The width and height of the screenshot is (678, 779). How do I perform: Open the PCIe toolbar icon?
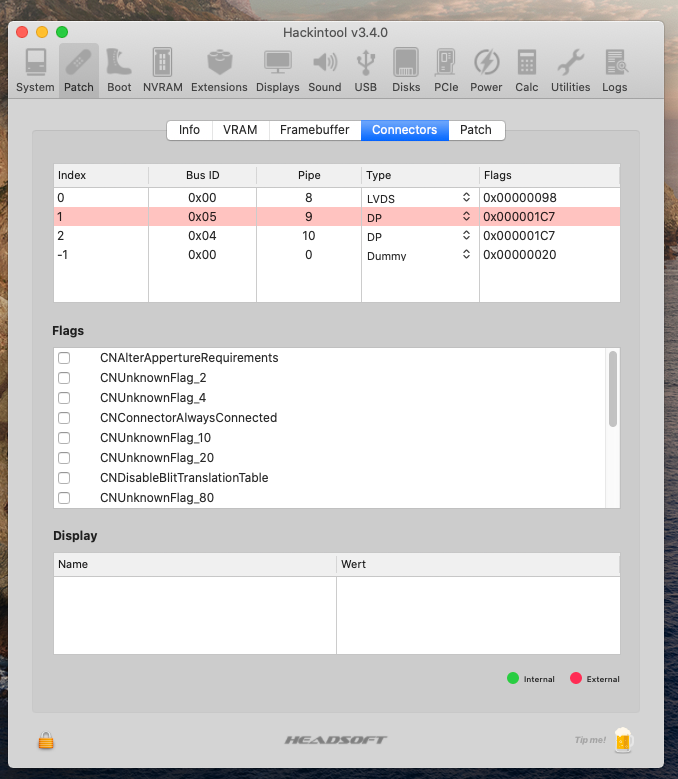446,71
